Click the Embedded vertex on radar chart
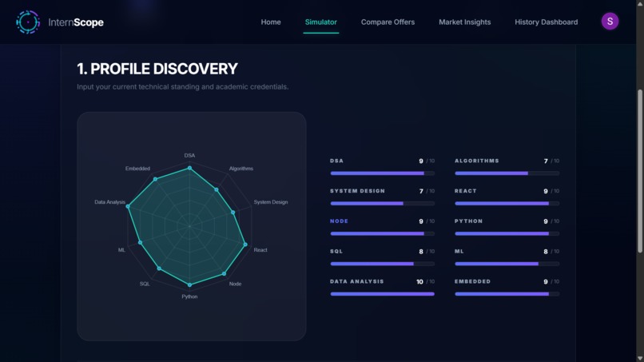The image size is (644, 362). point(155,179)
